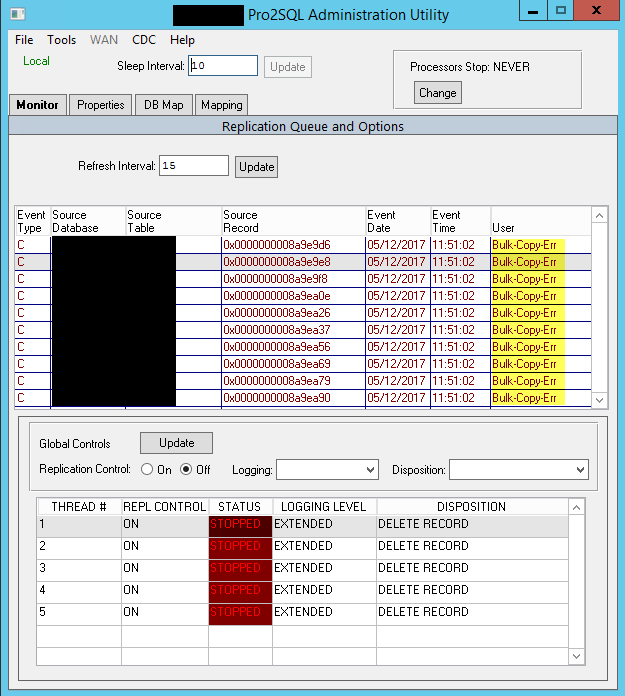
Task: Open the Logging dropdown
Action: click(327, 470)
